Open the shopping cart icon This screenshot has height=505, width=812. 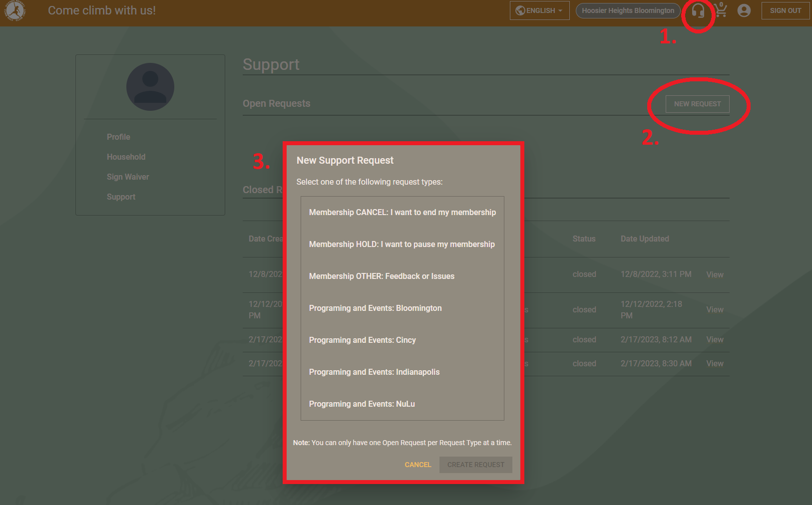pos(720,10)
